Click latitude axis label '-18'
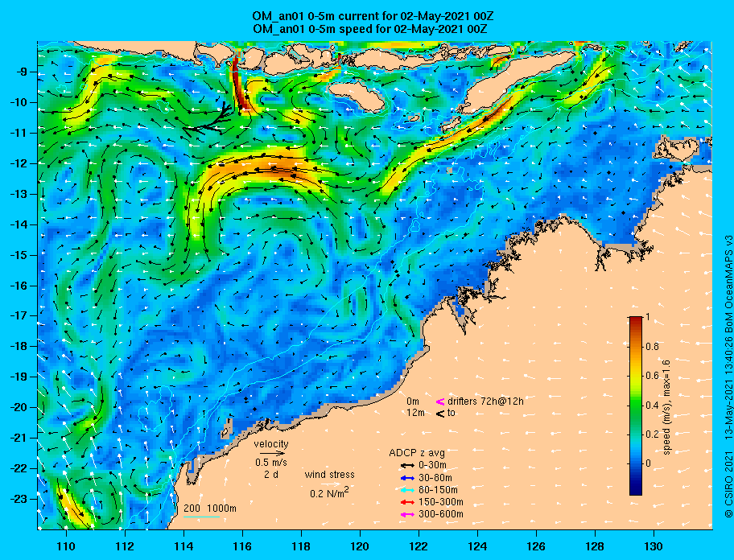The width and height of the screenshot is (734, 560). click(19, 346)
